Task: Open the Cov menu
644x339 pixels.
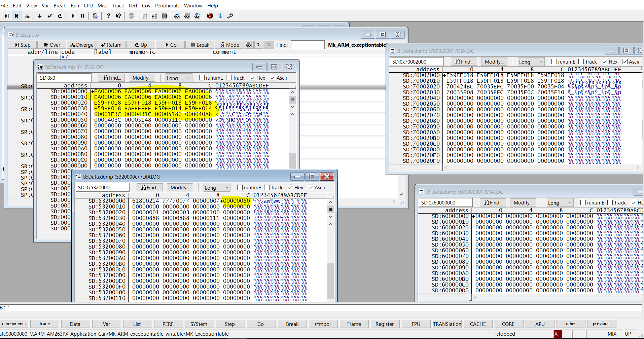Action: (146, 5)
